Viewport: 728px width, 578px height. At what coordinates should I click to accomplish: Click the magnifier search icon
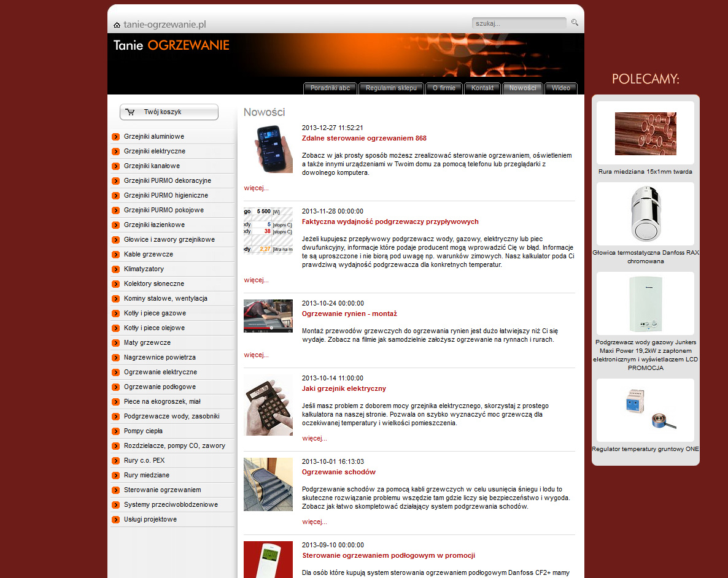[x=575, y=23]
